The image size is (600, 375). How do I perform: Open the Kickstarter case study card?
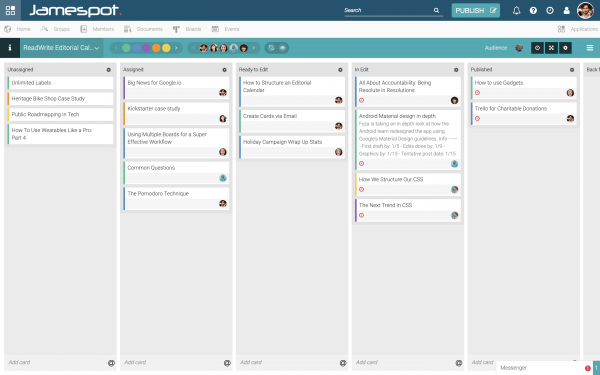[x=176, y=113]
